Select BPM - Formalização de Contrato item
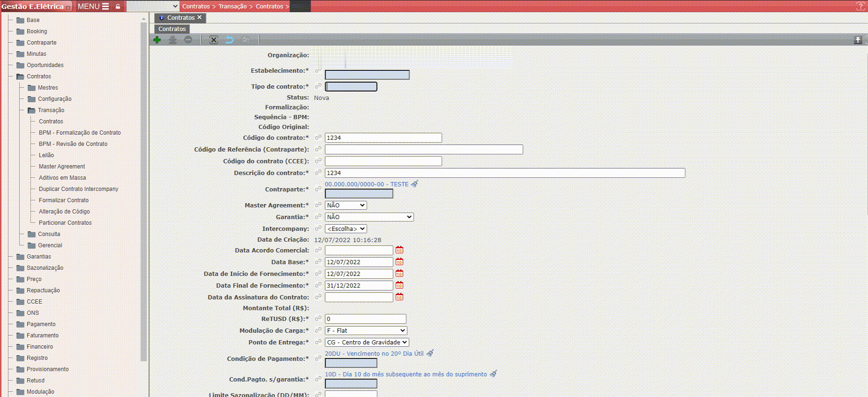The image size is (868, 397). [80, 133]
